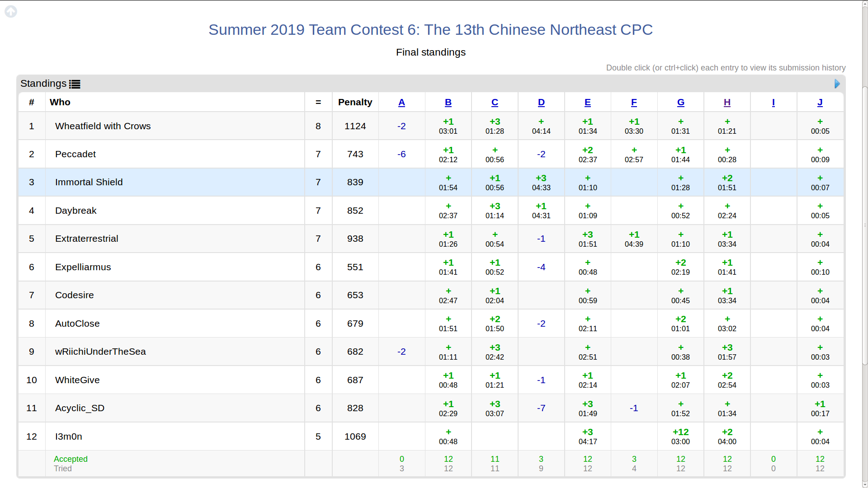Open problem J column link
The width and height of the screenshot is (868, 488).
click(820, 103)
